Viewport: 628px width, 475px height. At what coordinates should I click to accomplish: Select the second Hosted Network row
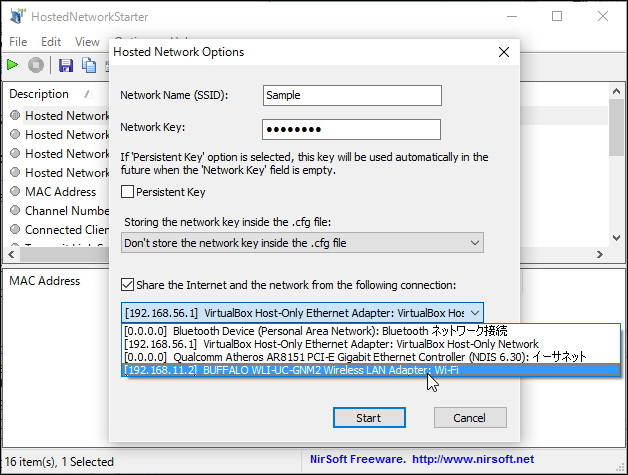tap(60, 135)
